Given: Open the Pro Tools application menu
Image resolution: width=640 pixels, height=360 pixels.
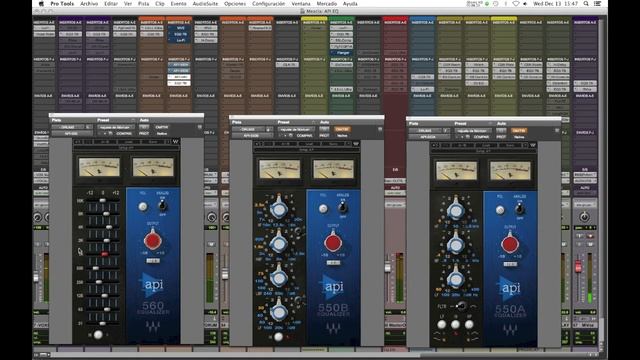Looking at the screenshot, I should coord(62,4).
